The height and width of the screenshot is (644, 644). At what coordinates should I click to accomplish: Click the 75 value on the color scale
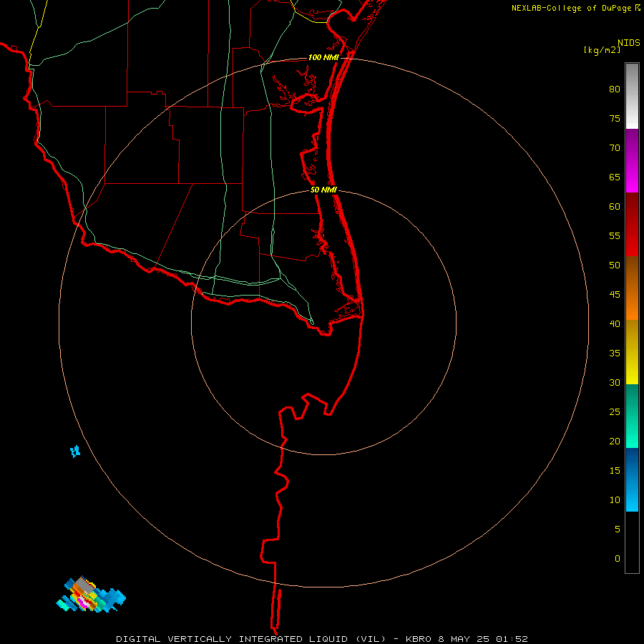pyautogui.click(x=615, y=119)
